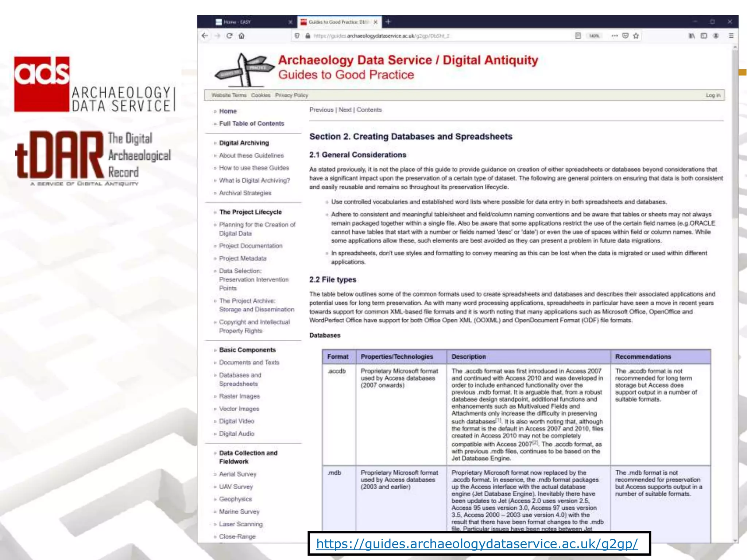Click the Log in link
Image resolution: width=747 pixels, height=560 pixels.
pos(713,95)
